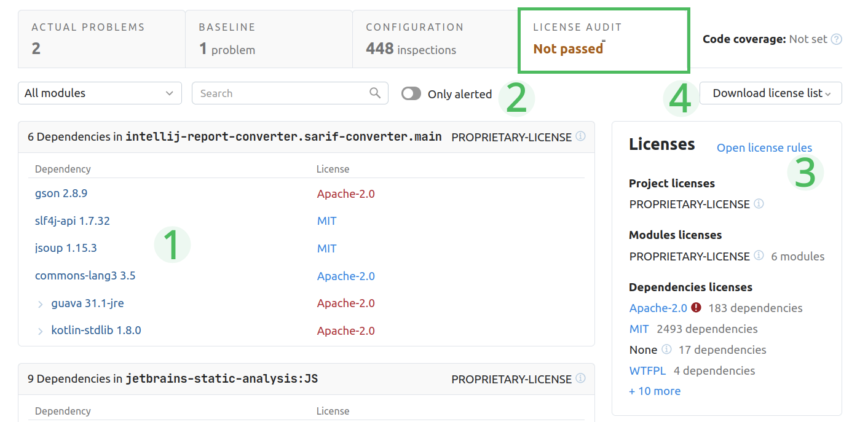Click info icon under Modules licenses
Screen dimensions: 868x422
[x=759, y=256]
